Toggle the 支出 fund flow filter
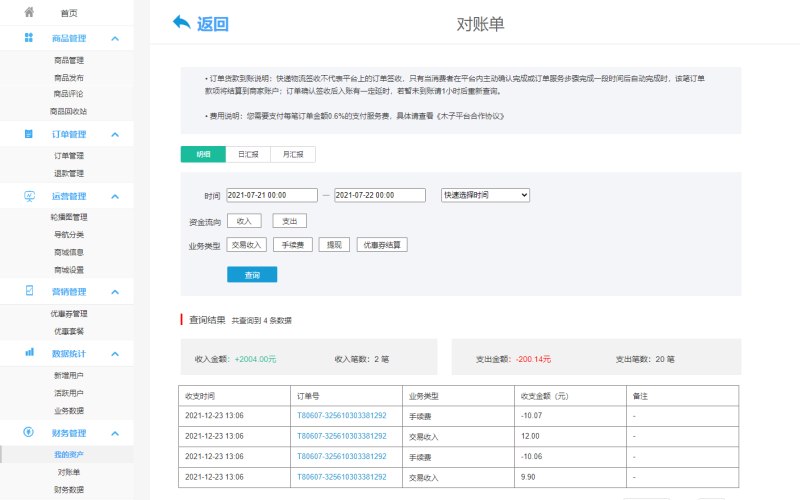 click(289, 221)
